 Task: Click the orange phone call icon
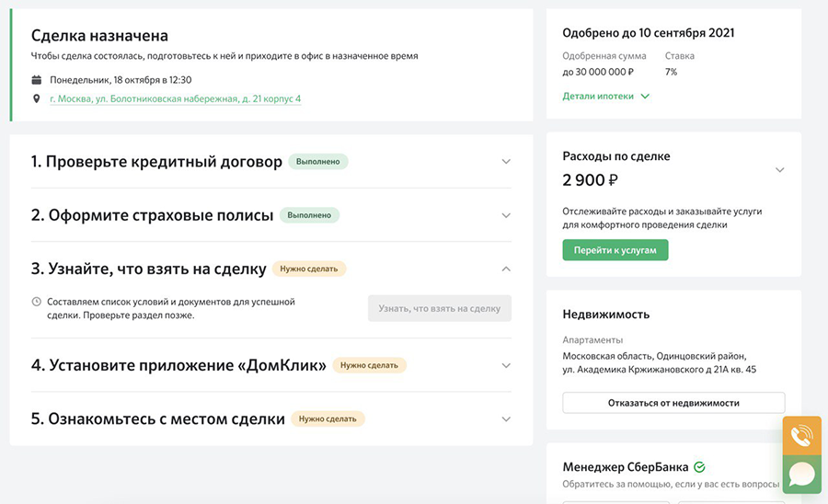coord(801,436)
